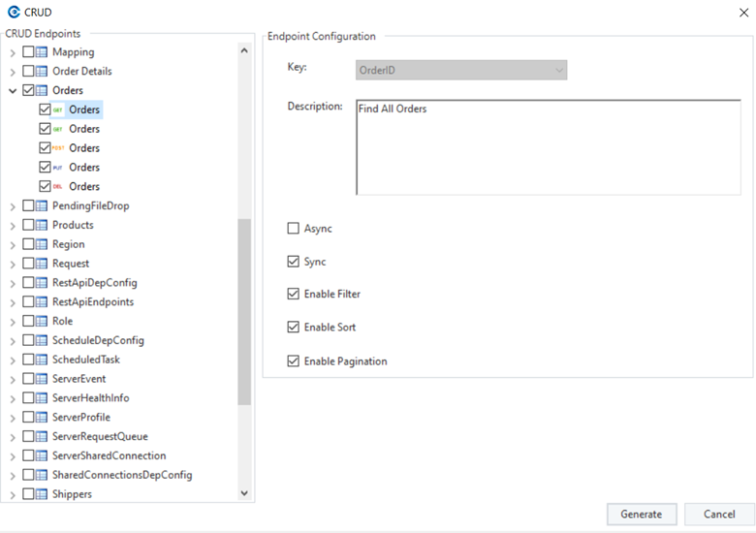Tick the Region table checkbox
Screen dimensions: 756x533
[x=28, y=244]
